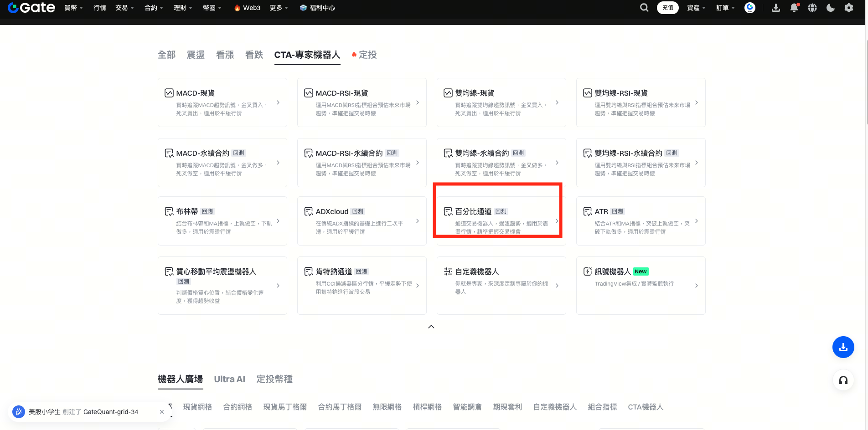Expand the 更多 navigation dropdown
The height and width of the screenshot is (430, 868).
(279, 8)
